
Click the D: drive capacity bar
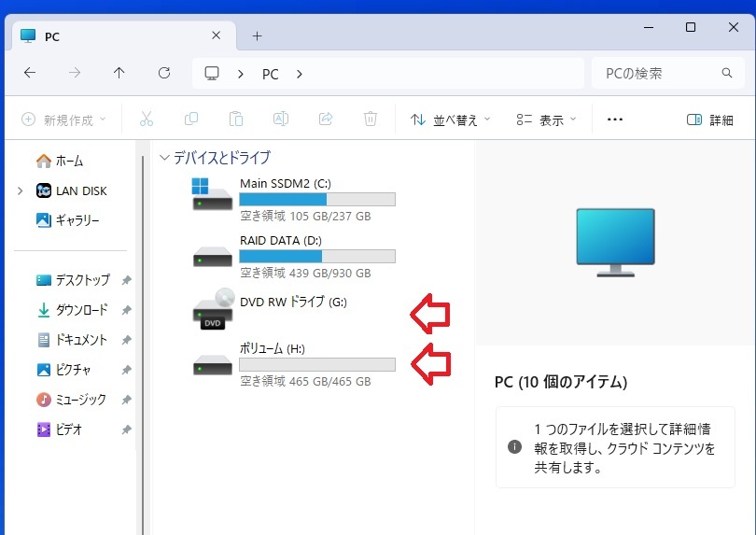(x=317, y=256)
